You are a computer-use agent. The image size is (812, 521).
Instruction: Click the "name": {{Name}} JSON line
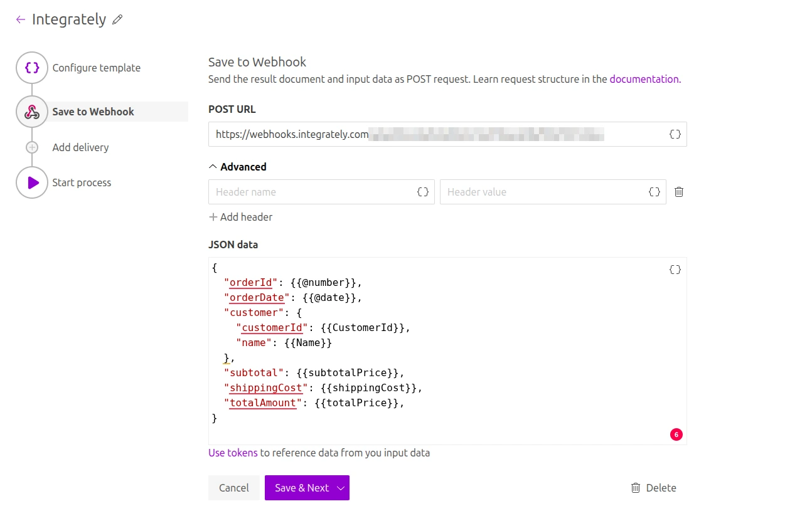tap(284, 343)
